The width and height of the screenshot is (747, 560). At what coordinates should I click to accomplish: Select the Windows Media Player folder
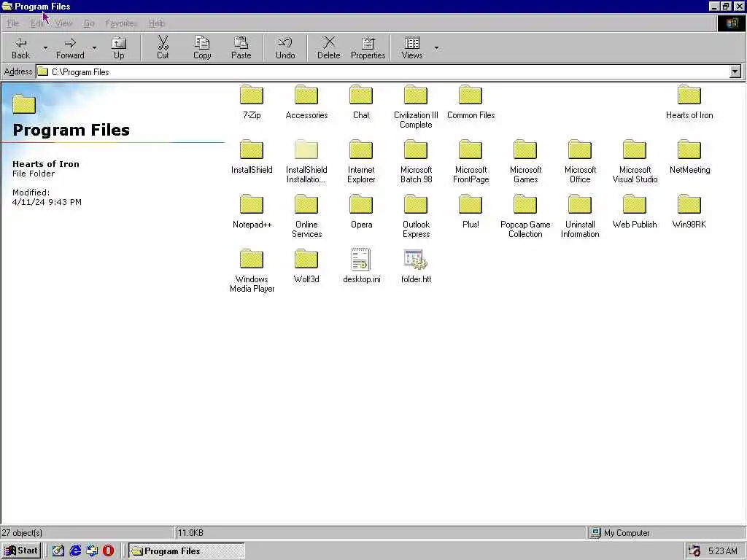pyautogui.click(x=252, y=271)
